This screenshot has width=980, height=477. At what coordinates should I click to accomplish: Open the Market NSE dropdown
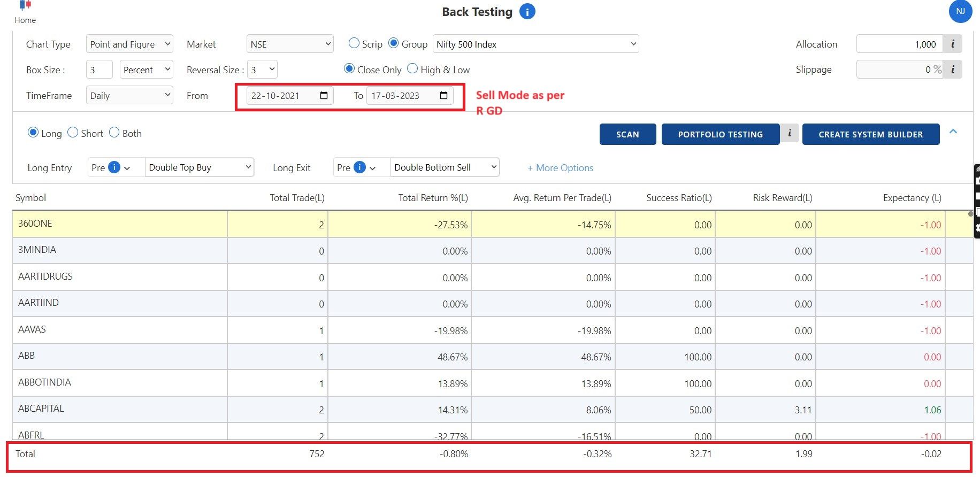click(x=290, y=44)
